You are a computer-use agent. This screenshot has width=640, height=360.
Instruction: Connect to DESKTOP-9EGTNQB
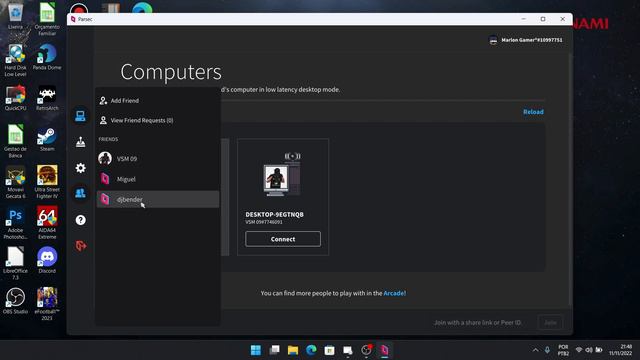pyautogui.click(x=283, y=239)
